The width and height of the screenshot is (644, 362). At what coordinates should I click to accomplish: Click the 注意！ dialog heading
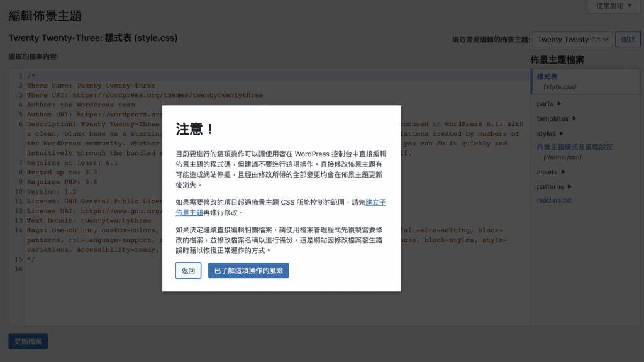tap(195, 129)
